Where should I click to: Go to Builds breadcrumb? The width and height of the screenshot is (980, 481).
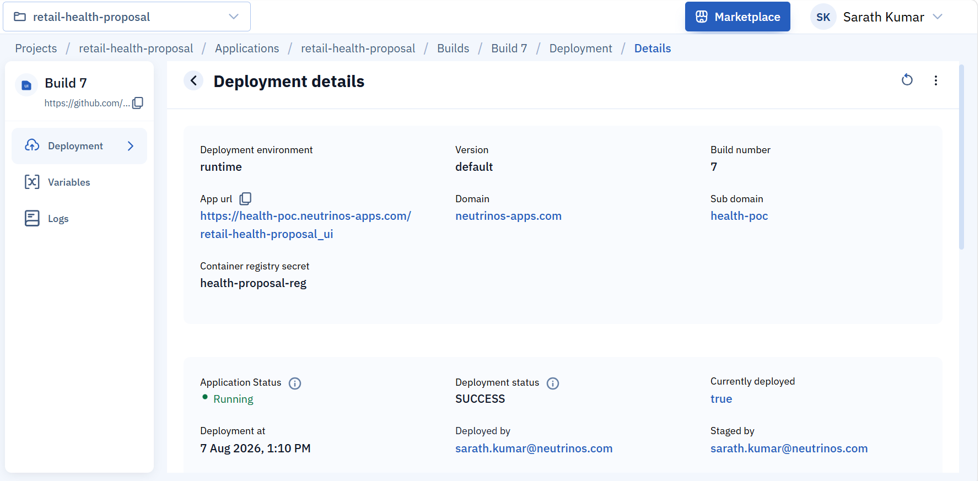point(453,48)
